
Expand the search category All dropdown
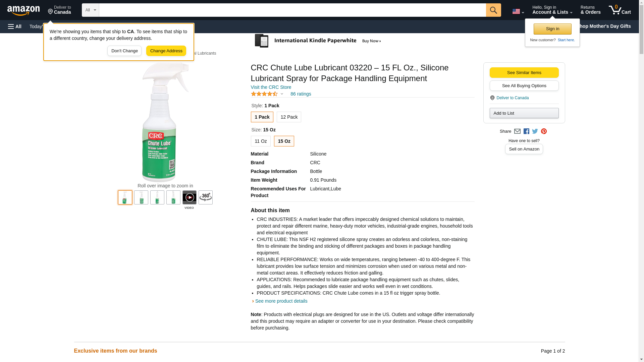tap(90, 10)
